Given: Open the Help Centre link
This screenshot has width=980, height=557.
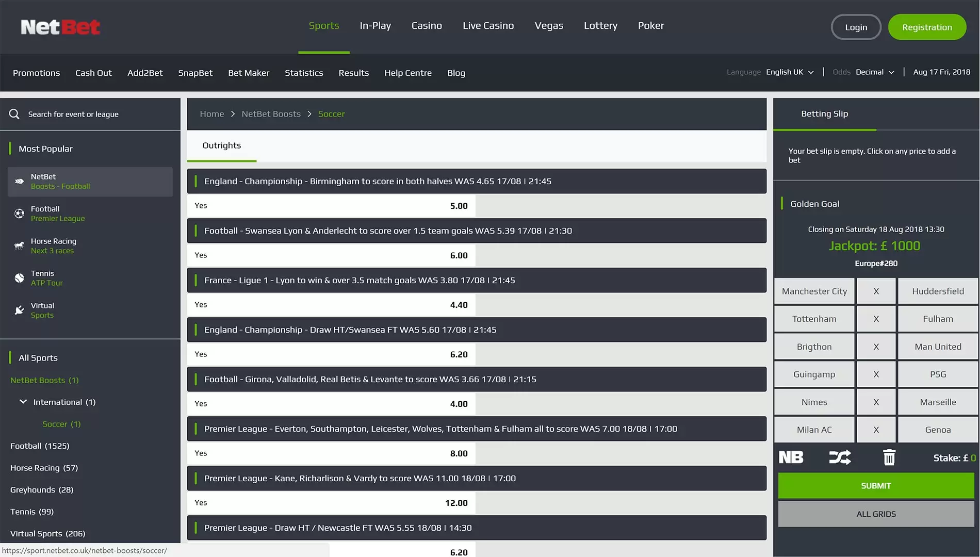Looking at the screenshot, I should [x=408, y=73].
